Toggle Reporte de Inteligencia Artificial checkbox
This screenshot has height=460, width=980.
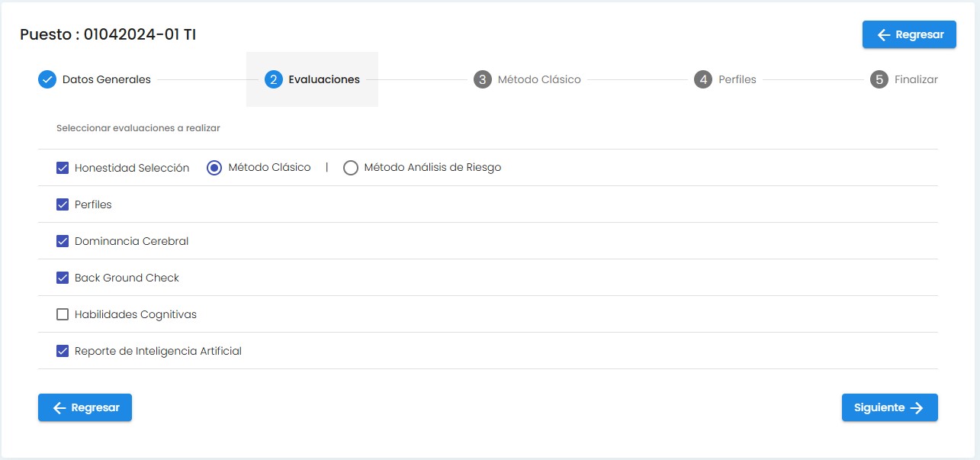coord(63,351)
